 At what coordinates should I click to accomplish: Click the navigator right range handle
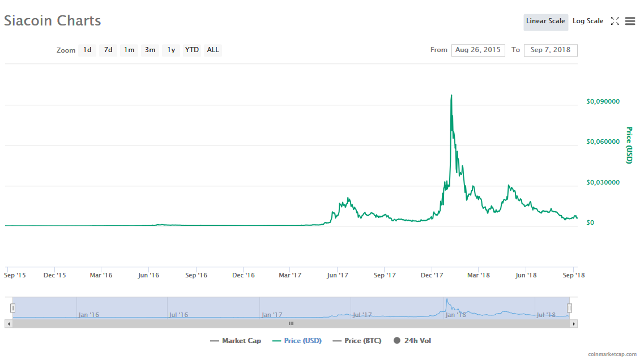click(569, 308)
